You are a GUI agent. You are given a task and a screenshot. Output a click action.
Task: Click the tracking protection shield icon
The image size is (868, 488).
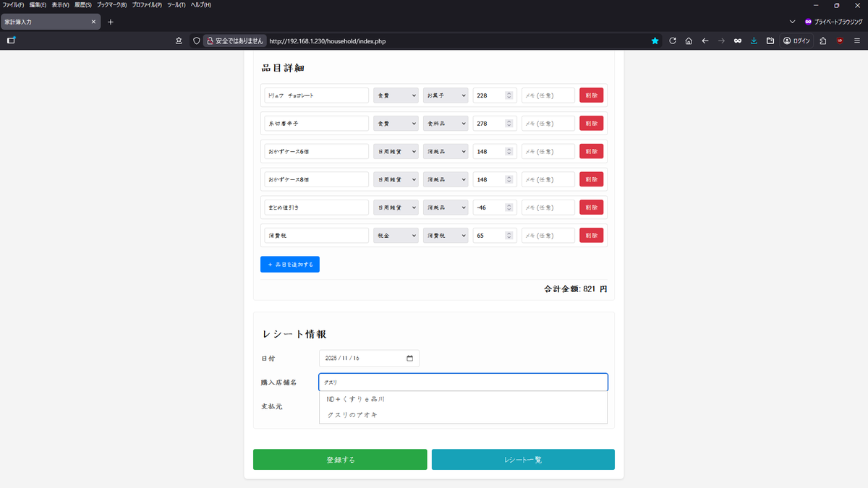(195, 41)
